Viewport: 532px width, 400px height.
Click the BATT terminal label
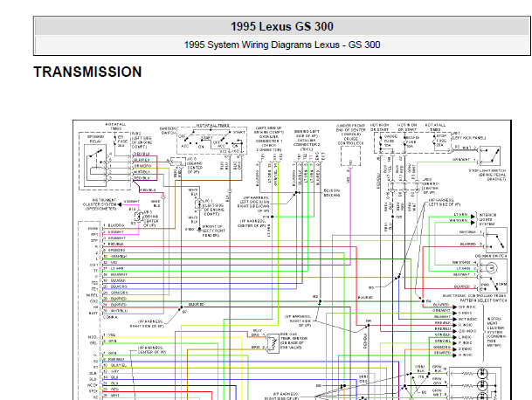coord(93,314)
